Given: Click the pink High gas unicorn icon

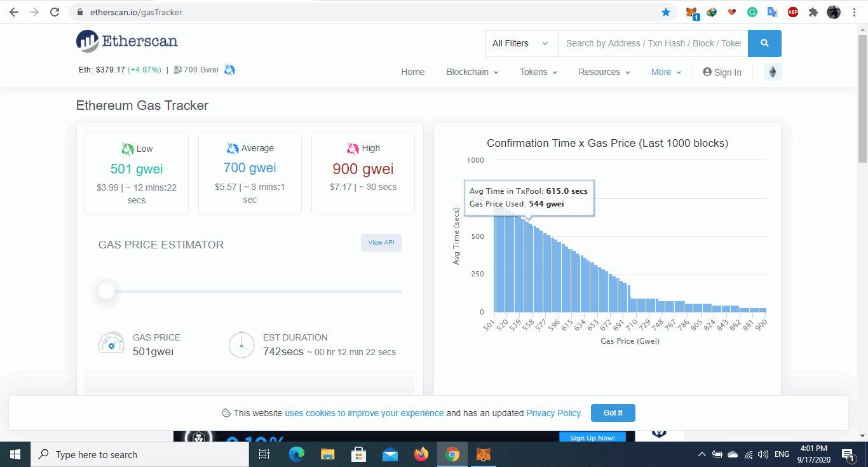Looking at the screenshot, I should (353, 148).
